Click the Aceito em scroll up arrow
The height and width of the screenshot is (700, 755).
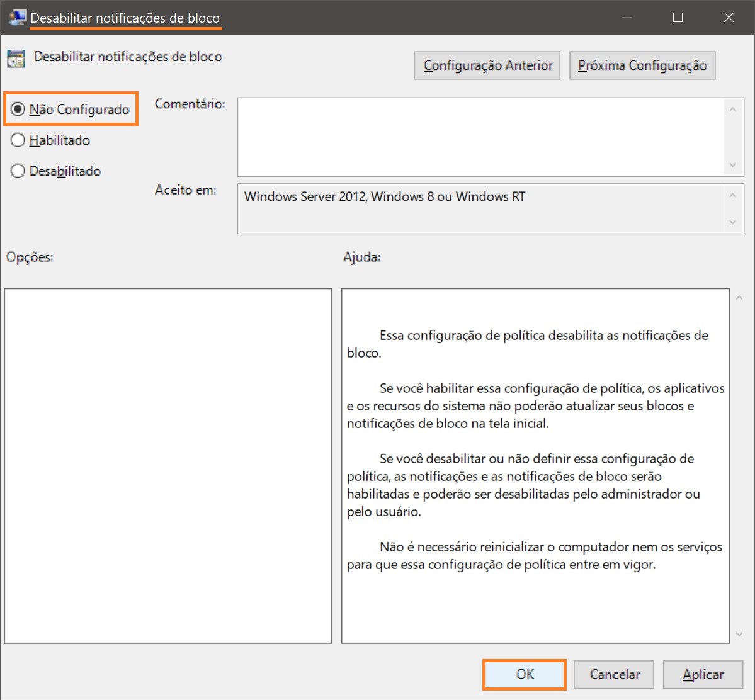(732, 196)
